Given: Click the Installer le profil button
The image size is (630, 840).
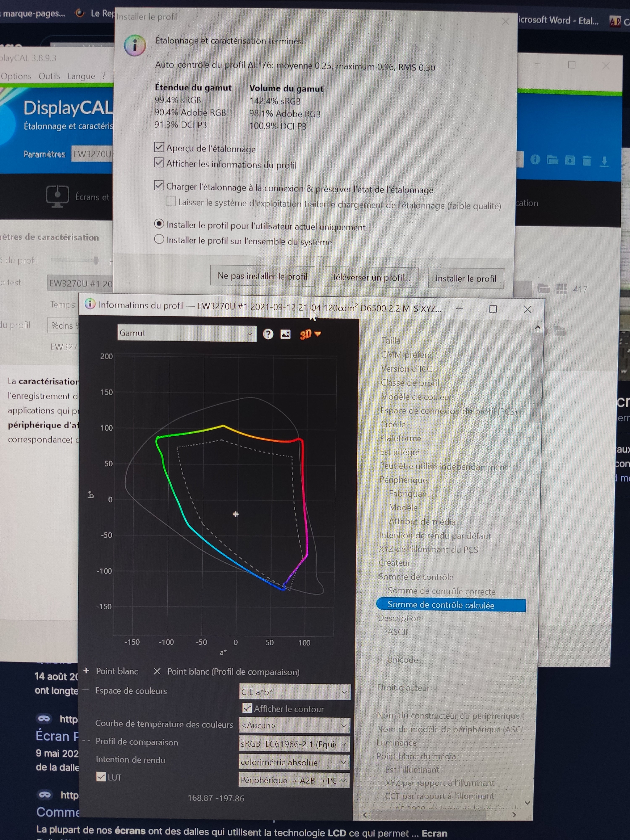Looking at the screenshot, I should tap(466, 278).
